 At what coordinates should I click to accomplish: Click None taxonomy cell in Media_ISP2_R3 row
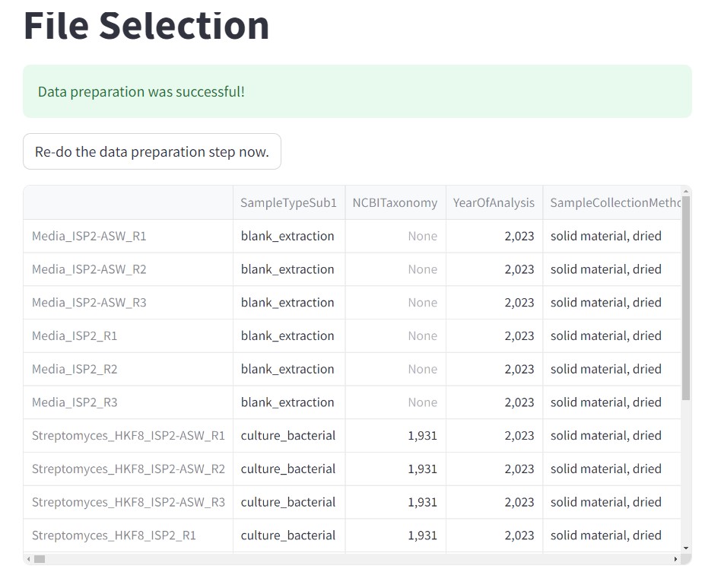(x=421, y=402)
